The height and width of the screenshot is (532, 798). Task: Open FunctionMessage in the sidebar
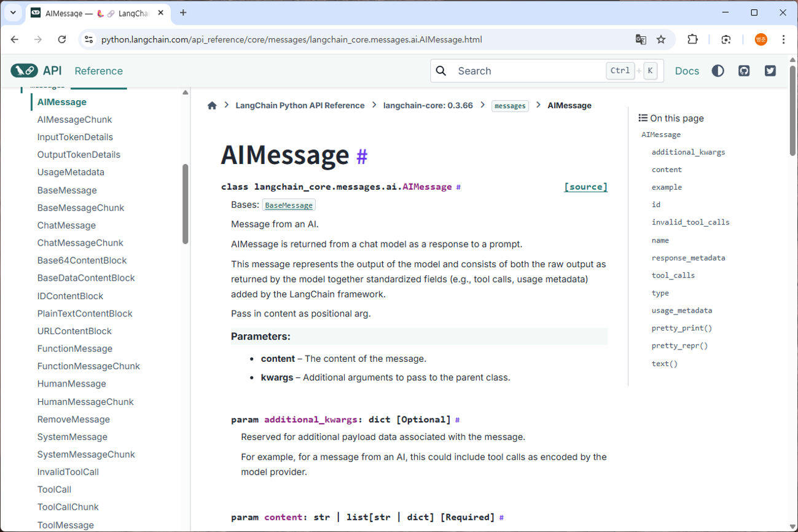pyautogui.click(x=75, y=349)
